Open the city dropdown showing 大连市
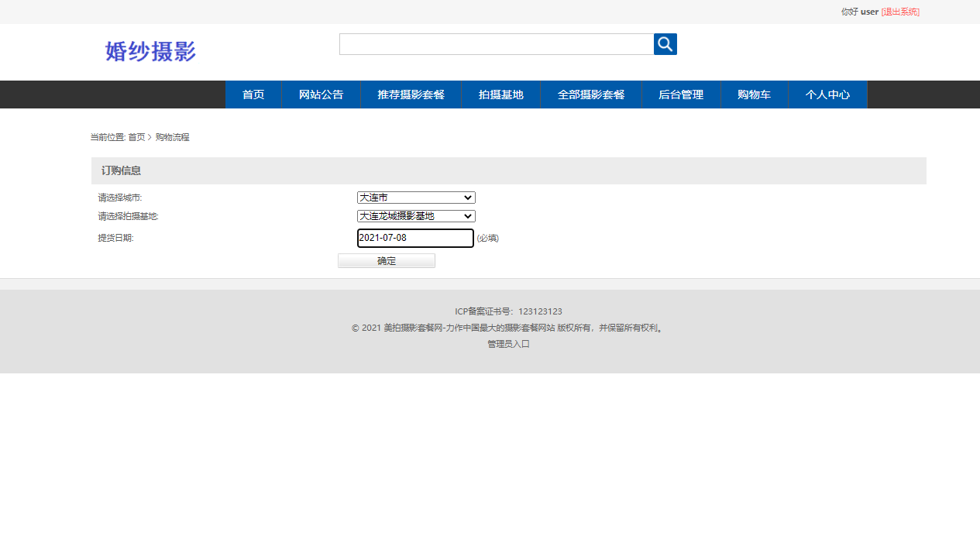This screenshot has width=980, height=550. pyautogui.click(x=415, y=197)
